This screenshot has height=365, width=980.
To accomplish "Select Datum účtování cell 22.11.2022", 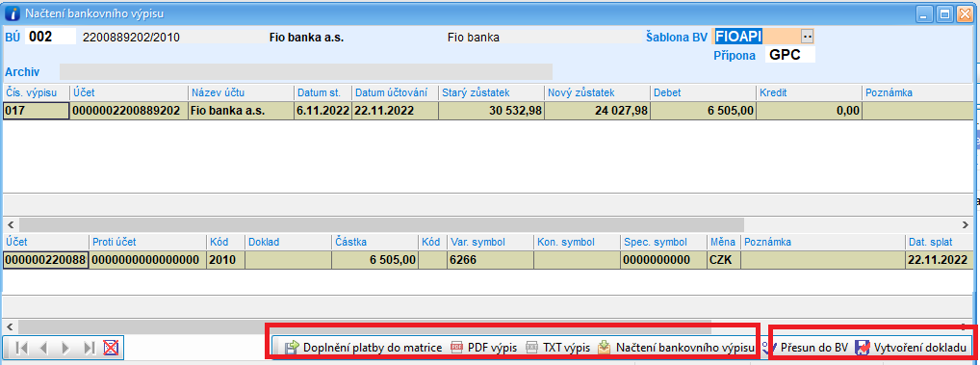I will (x=395, y=112).
